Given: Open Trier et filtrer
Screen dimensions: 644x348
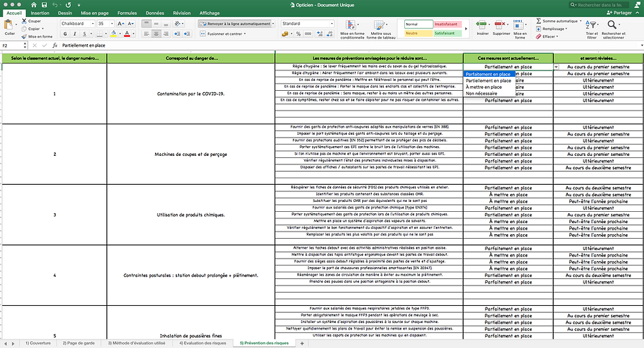Looking at the screenshot, I should 592,29.
